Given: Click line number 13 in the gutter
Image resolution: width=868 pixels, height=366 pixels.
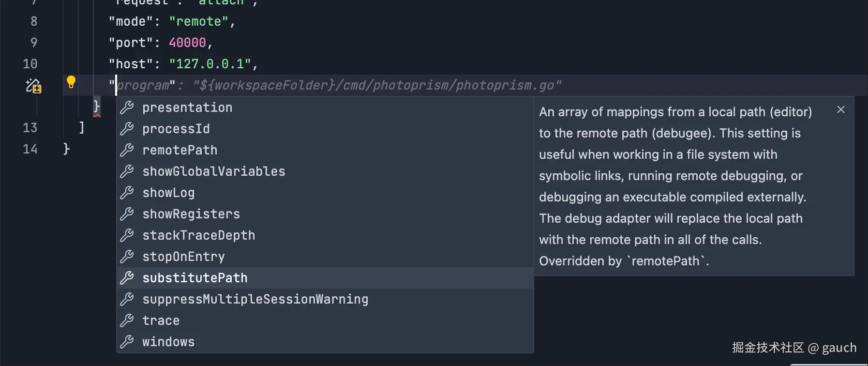Looking at the screenshot, I should click(x=30, y=128).
